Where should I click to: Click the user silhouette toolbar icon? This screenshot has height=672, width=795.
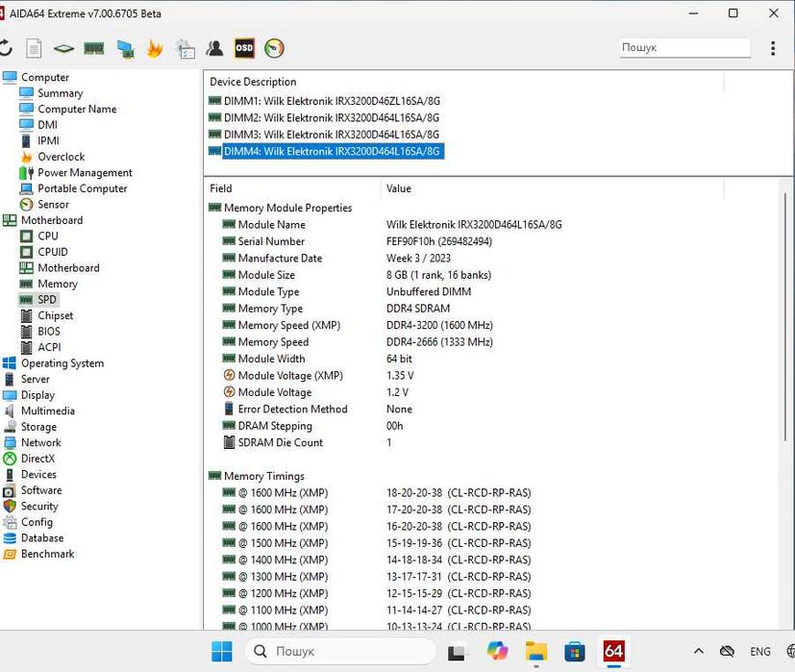click(214, 49)
